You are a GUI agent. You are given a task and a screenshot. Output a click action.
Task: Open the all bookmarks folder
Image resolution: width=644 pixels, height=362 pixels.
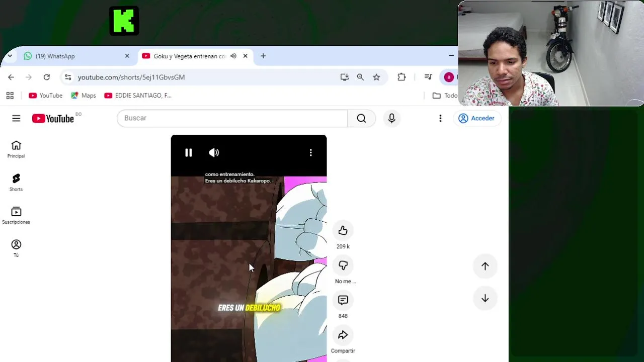445,96
